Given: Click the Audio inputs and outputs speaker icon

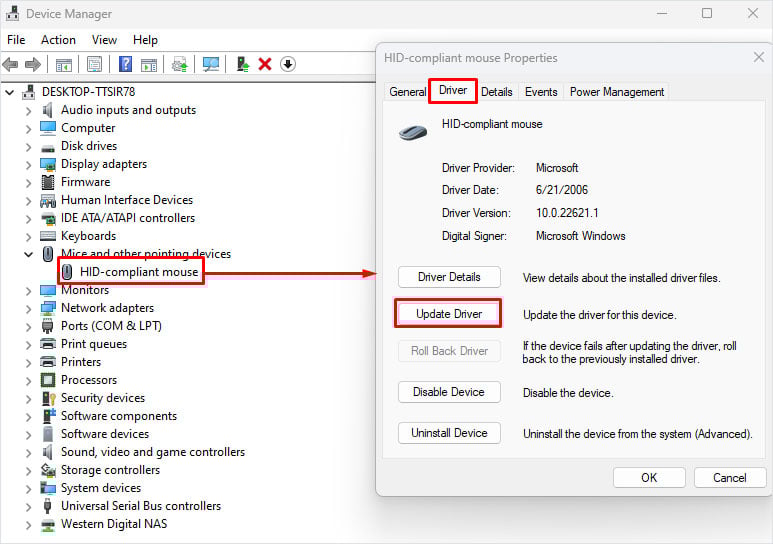Looking at the screenshot, I should pos(48,110).
